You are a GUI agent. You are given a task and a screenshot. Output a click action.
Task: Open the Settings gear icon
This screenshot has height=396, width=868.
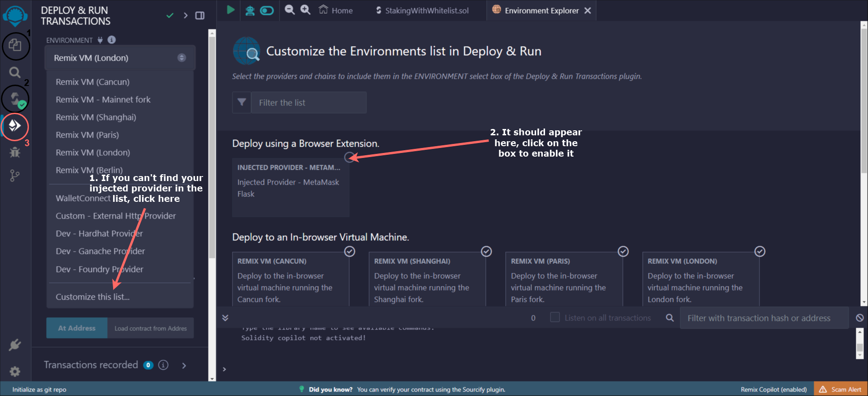pos(15,372)
